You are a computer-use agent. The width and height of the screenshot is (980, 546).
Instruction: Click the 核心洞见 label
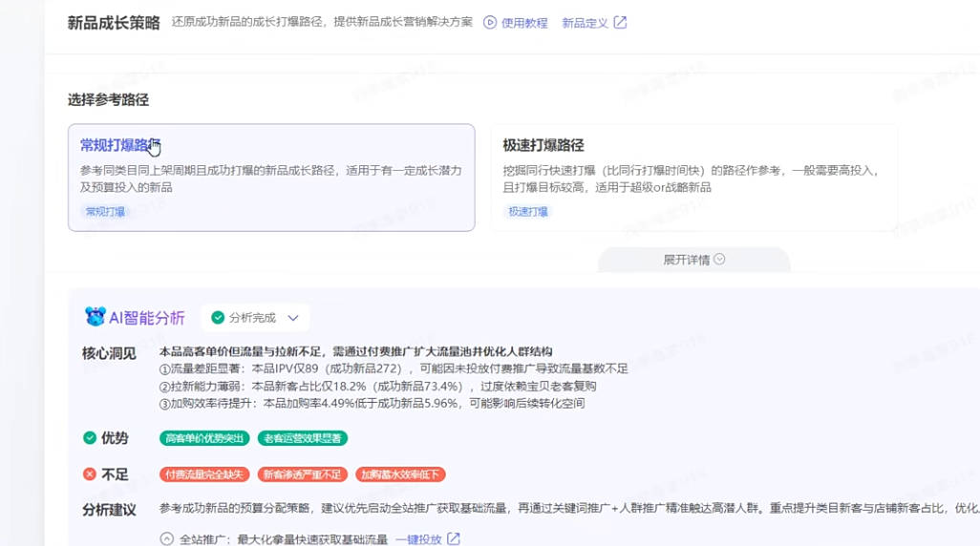109,353
